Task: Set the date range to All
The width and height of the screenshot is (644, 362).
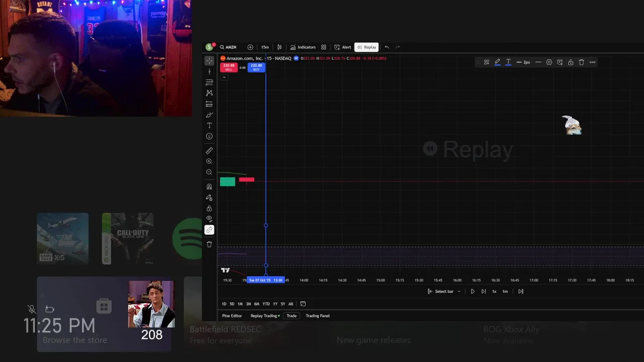Action: pos(291,304)
